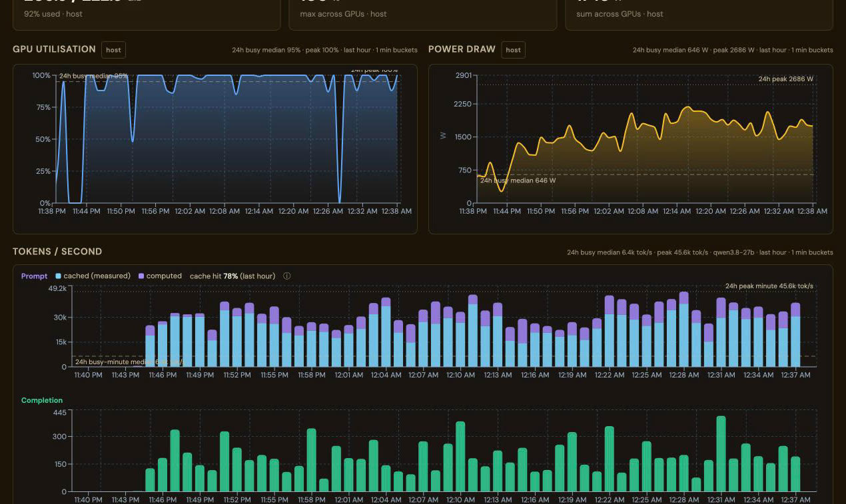
Task: Click the '24h peak 2686 W' annotation
Action: click(786, 79)
